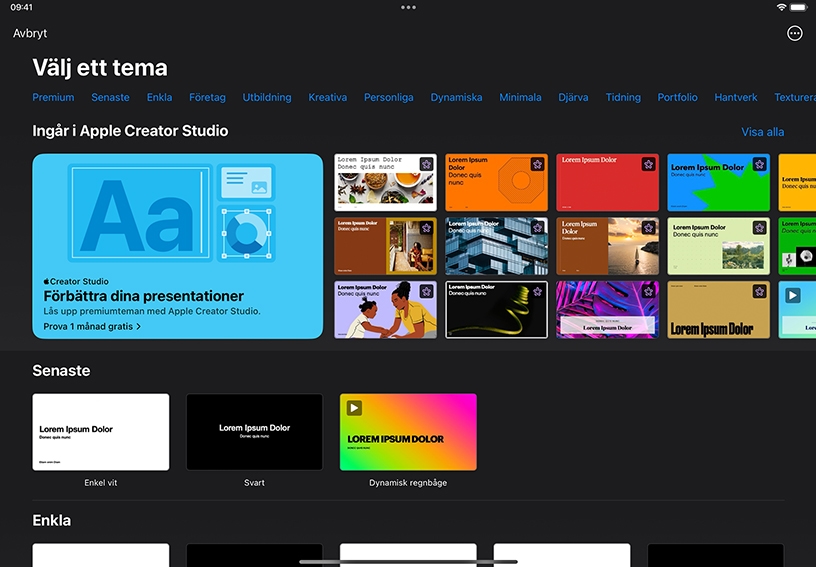Open Djärva category
Image resolution: width=816 pixels, height=567 pixels.
click(x=573, y=97)
